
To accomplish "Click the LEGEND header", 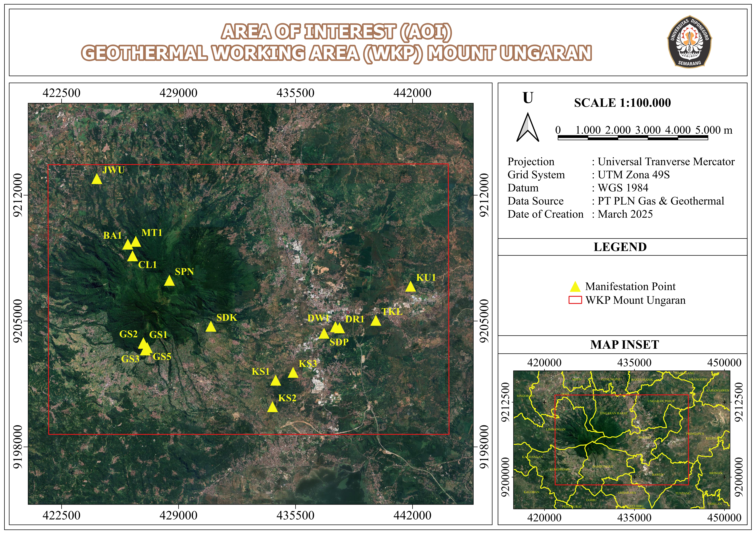I will click(620, 247).
